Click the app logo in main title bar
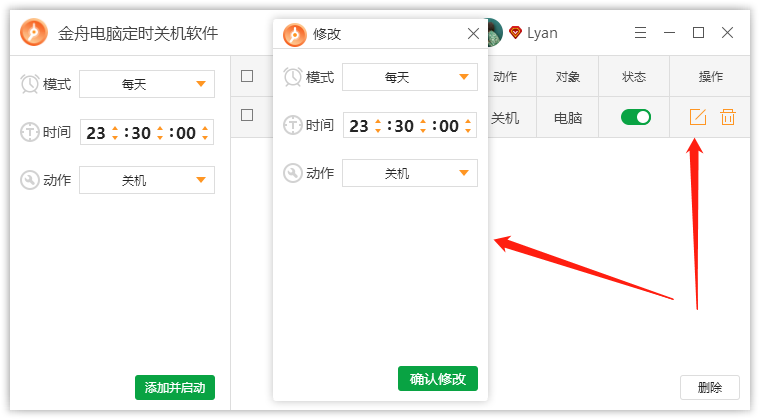760x420 pixels. [x=34, y=32]
